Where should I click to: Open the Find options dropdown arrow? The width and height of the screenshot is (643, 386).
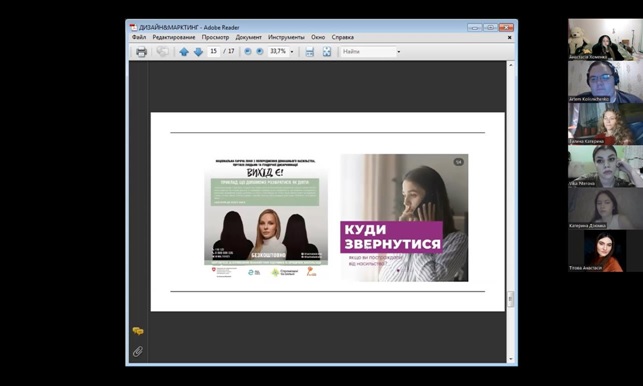[x=399, y=52]
